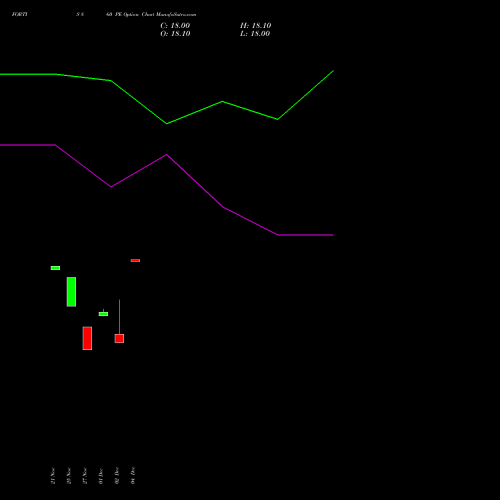Screen dimensions: 500x500
Task: Select the 04 Dec date label
Action: click(x=133, y=476)
